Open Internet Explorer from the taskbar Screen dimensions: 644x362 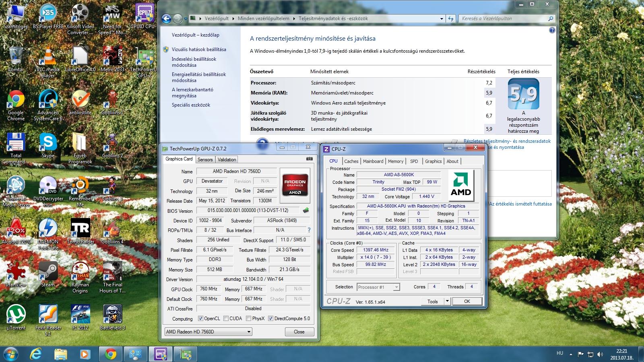tap(36, 354)
